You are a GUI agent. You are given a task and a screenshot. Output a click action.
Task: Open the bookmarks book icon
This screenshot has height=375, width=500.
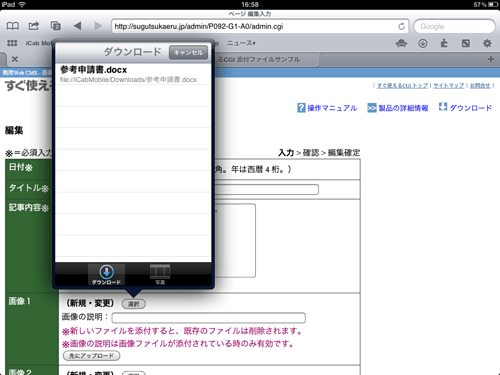coord(13,26)
